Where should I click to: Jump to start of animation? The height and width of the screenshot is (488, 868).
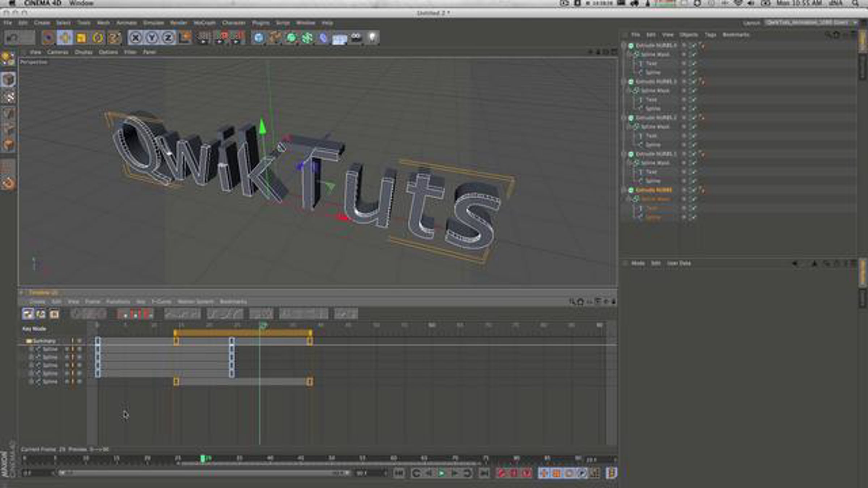[399, 473]
